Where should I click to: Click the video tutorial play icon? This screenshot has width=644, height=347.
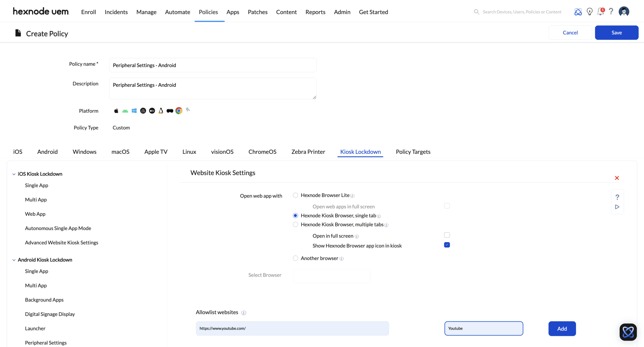point(617,207)
